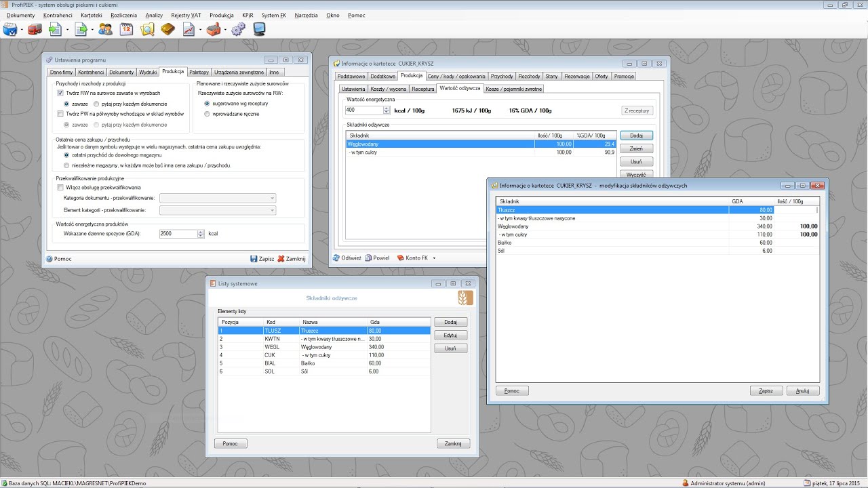Switch to the Receptura tab
Screen dimensions: 868x488
(422, 89)
